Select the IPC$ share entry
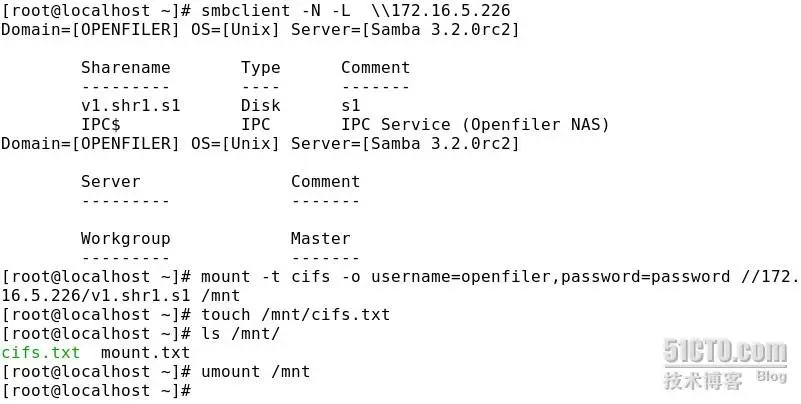801x404 pixels. (101, 125)
